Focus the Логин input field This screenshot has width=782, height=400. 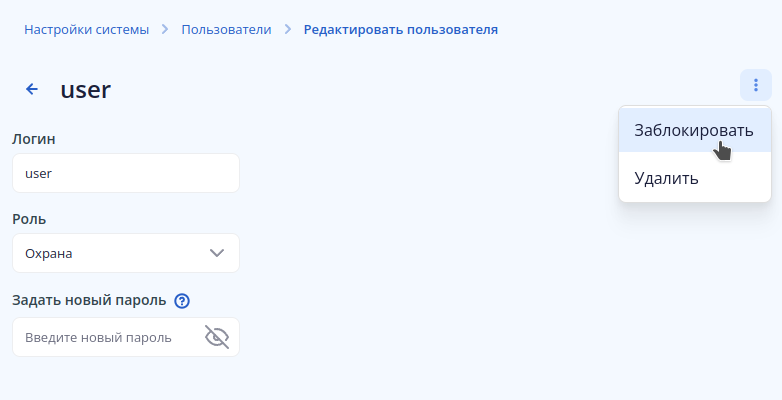(125, 173)
